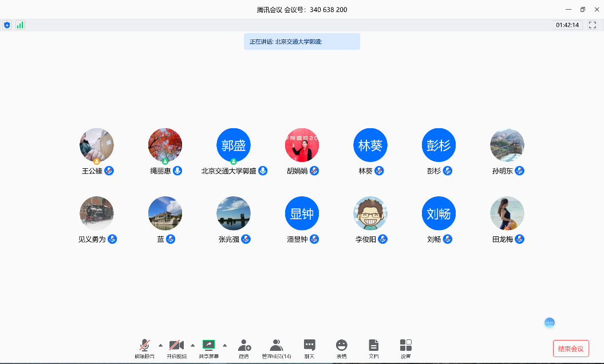Enter full screen mode via top-right icon
Image resolution: width=604 pixels, height=364 pixels.
(593, 25)
